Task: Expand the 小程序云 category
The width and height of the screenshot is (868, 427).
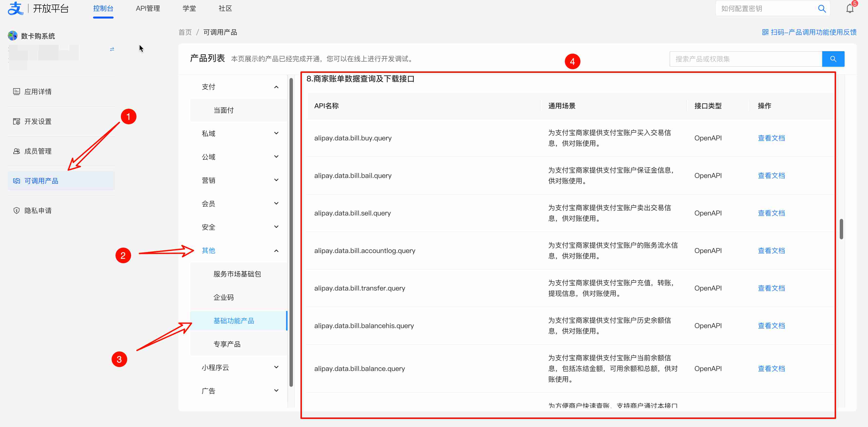Action: [276, 367]
